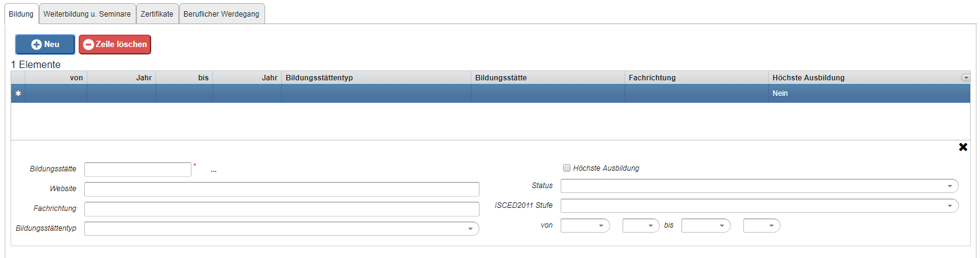This screenshot has height=258, width=980.
Task: Open the ISCED2011 Stufe dropdown
Action: (949, 206)
